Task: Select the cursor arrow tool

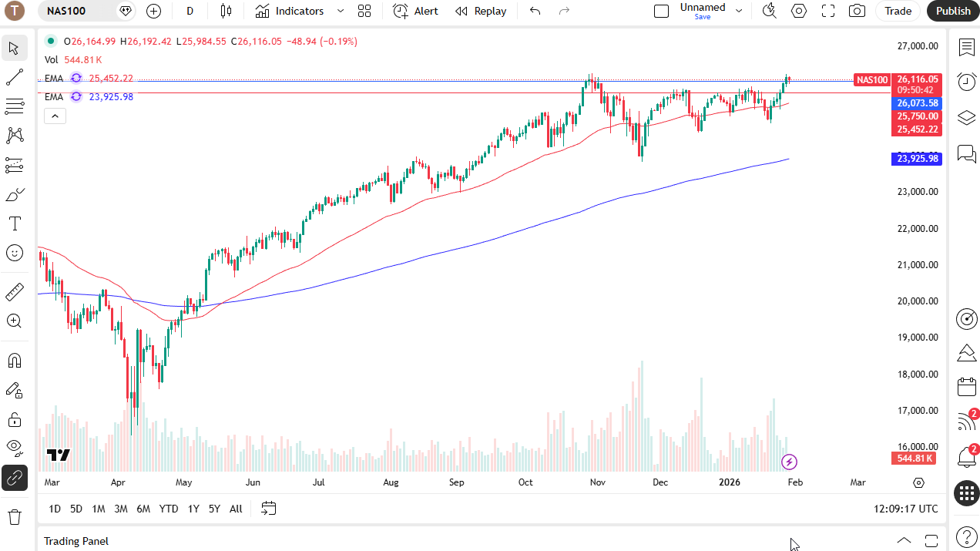Action: tap(14, 48)
